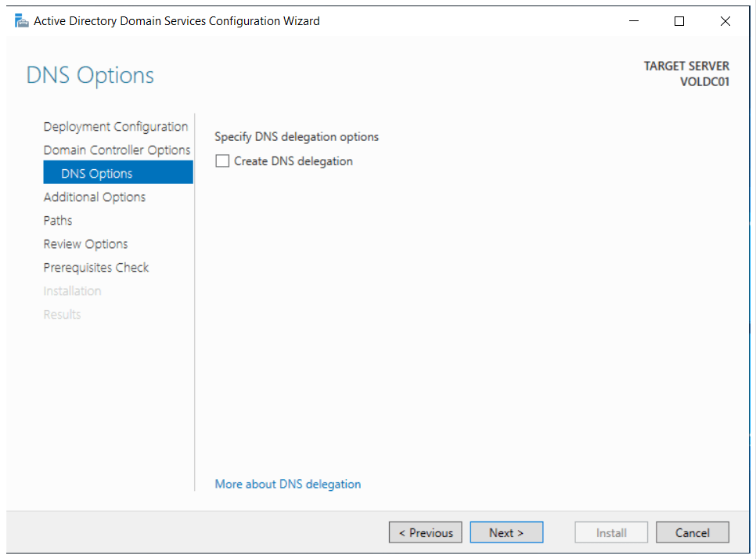Click the wizard icon in title bar
This screenshot has width=756, height=559.
coord(21,21)
